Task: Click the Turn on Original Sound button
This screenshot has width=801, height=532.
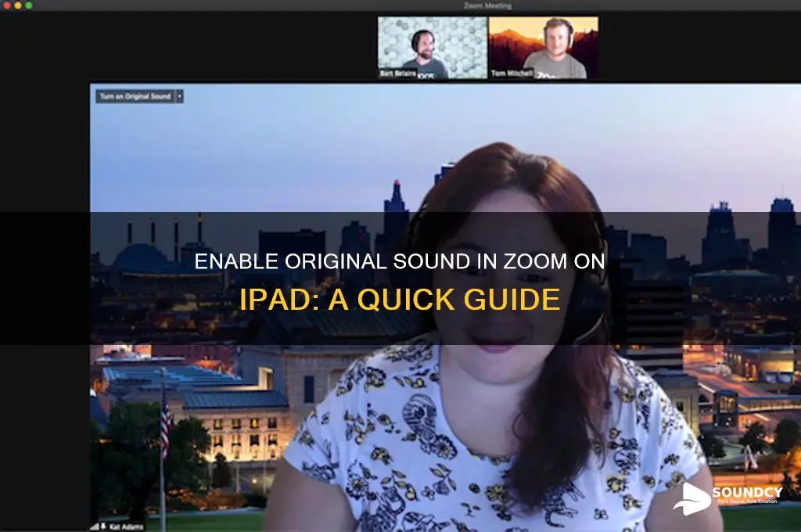Action: click(x=135, y=96)
